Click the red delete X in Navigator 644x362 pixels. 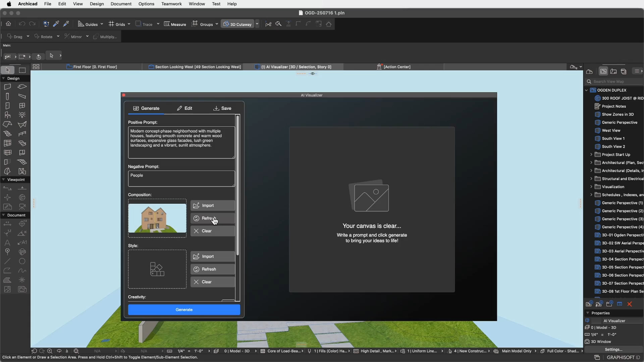pos(630,304)
